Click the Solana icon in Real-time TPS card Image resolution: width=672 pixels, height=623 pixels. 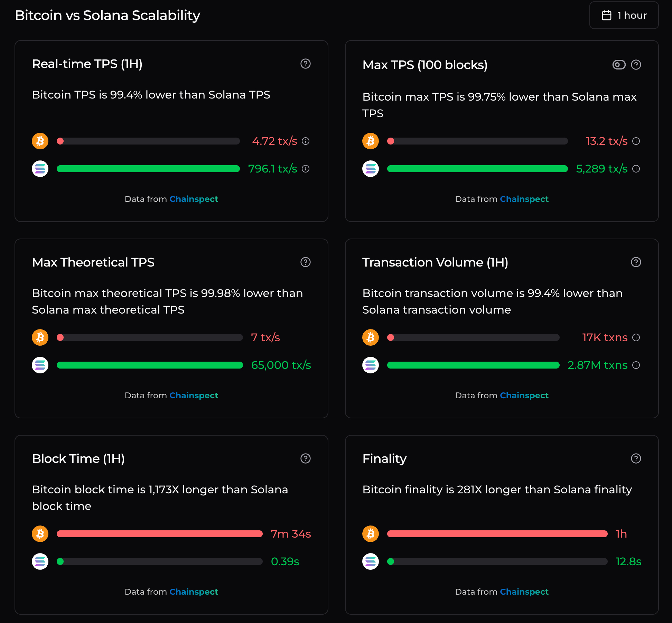coord(40,169)
